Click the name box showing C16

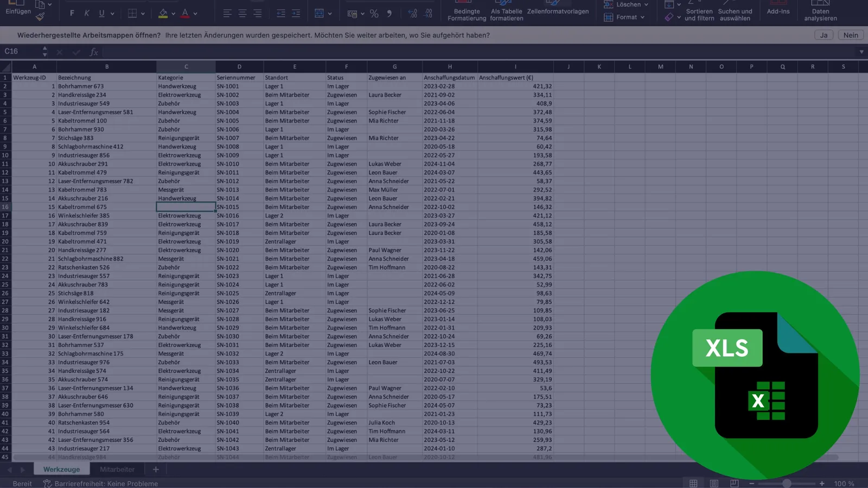point(22,52)
